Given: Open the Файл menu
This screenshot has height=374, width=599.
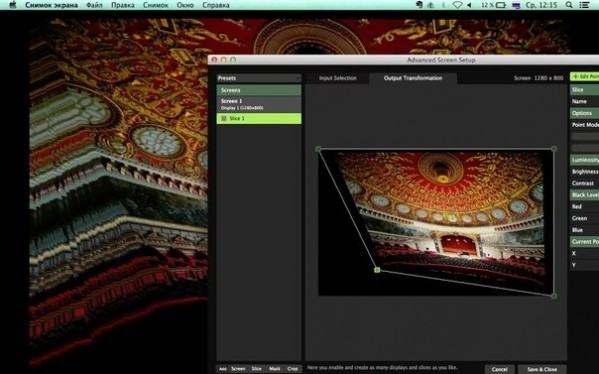Looking at the screenshot, I should [x=94, y=5].
